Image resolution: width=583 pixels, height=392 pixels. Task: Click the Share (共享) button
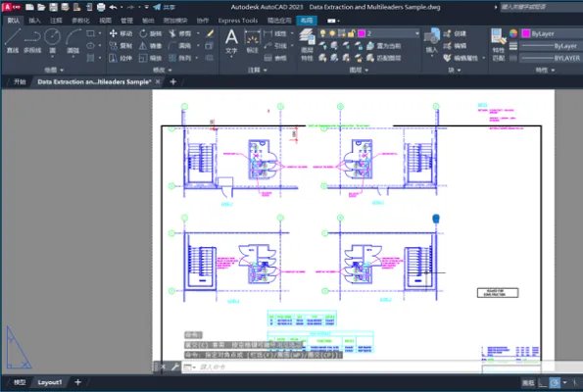click(x=164, y=7)
